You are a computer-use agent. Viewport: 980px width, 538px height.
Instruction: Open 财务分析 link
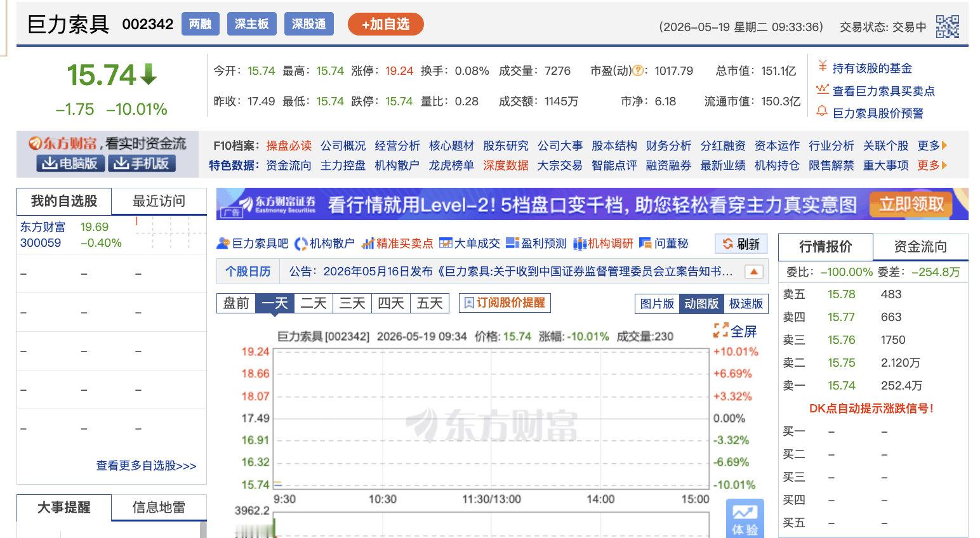coord(668,146)
